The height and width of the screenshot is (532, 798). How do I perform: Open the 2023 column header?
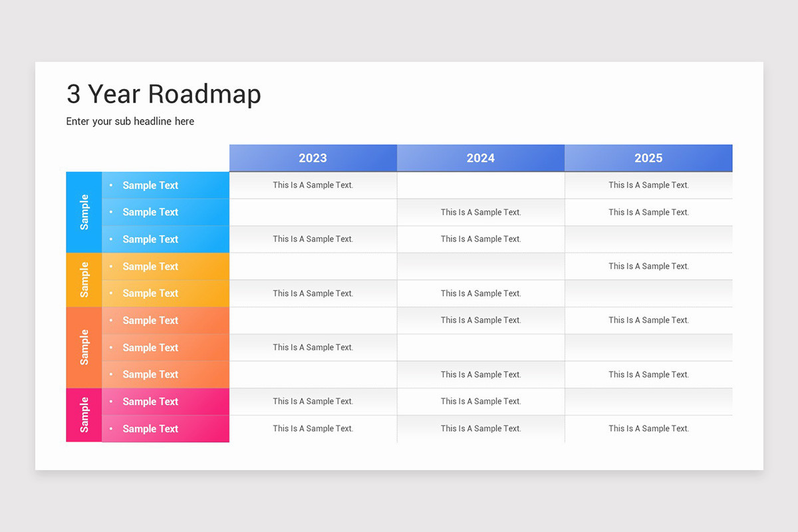(313, 158)
